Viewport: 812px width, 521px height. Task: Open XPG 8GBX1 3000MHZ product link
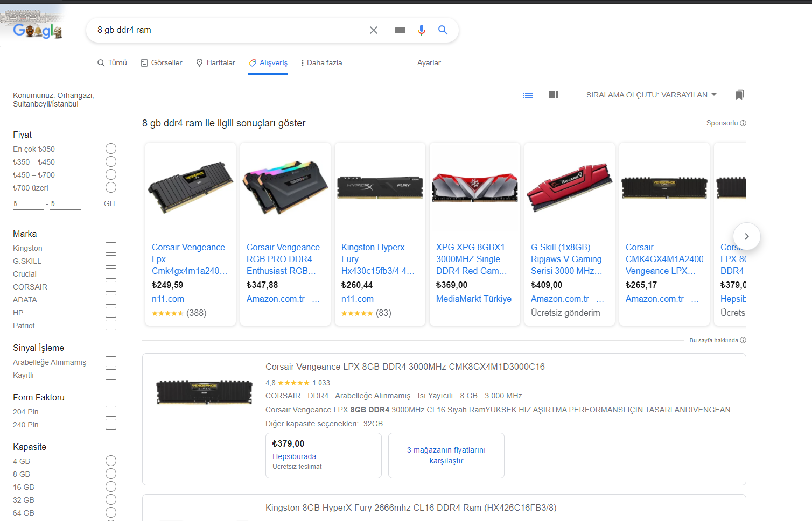tap(472, 259)
